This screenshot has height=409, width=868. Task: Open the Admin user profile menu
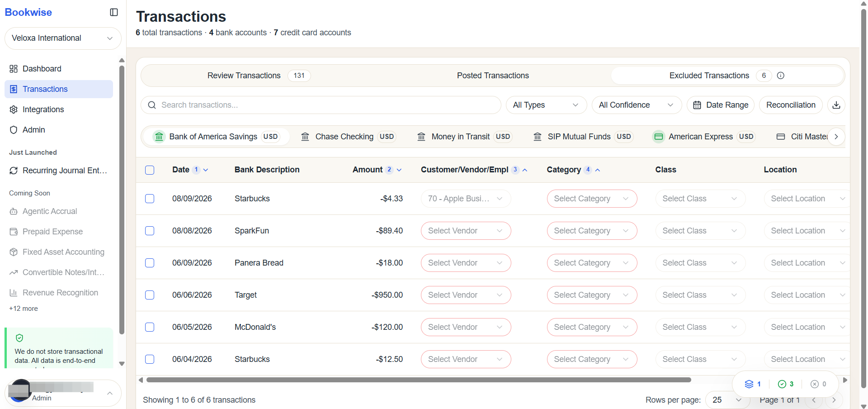[x=63, y=393]
